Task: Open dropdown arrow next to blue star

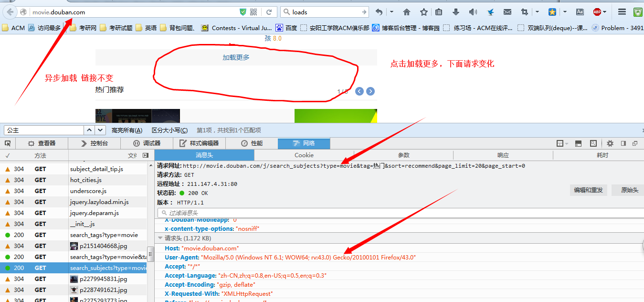Action: click(565, 12)
